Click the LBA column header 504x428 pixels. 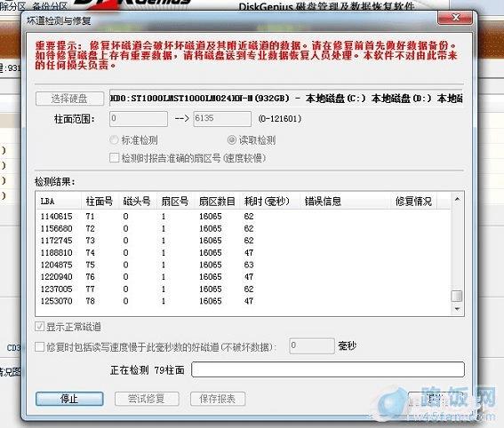(x=58, y=202)
